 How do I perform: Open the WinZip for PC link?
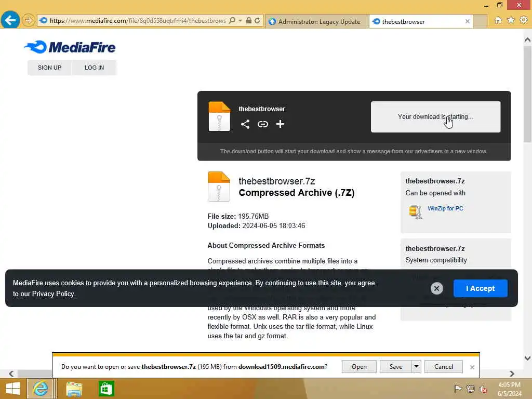tap(445, 208)
